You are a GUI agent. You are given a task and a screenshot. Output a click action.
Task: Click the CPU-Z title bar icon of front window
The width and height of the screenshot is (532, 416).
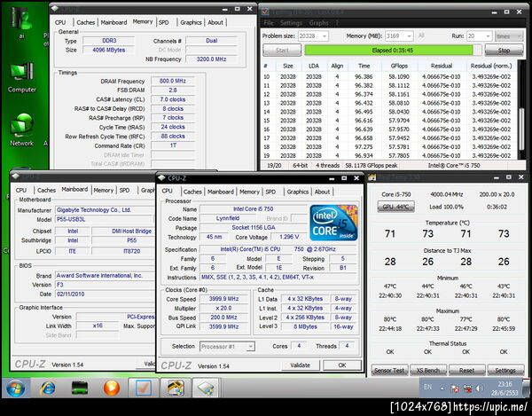pos(161,177)
